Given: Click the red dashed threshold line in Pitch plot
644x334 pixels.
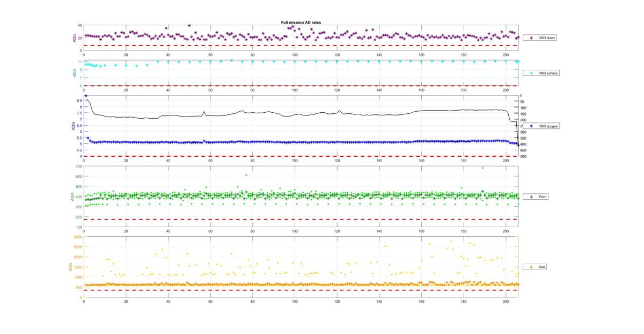Looking at the screenshot, I should (x=301, y=219).
